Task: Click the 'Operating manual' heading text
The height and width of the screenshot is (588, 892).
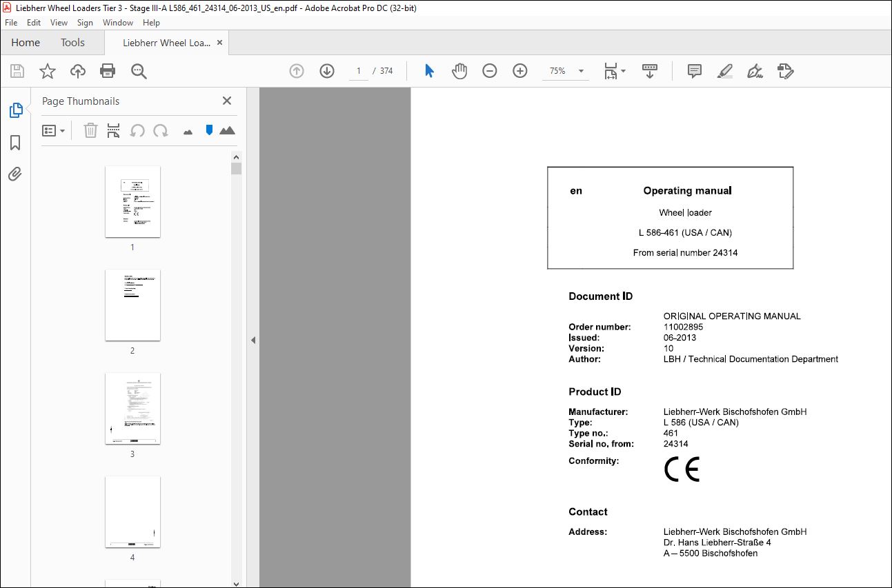Action: [687, 191]
